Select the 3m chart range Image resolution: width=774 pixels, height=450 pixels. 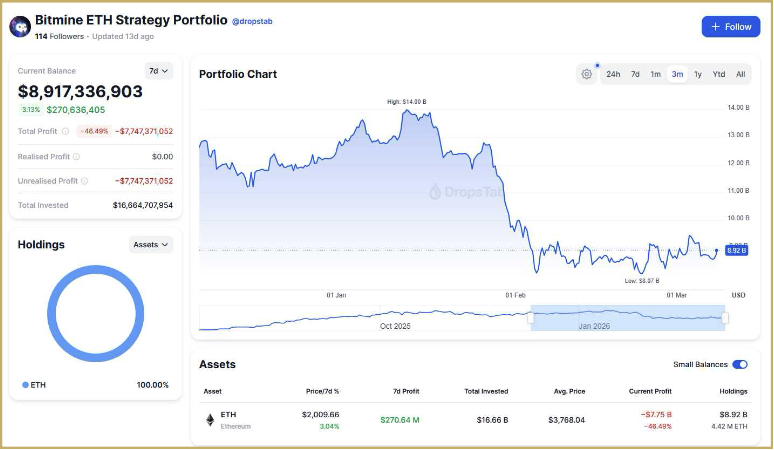pos(677,74)
